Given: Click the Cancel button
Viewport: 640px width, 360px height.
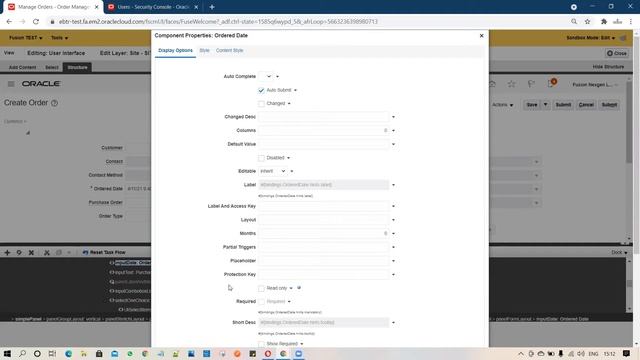Looking at the screenshot, I should [x=586, y=105].
